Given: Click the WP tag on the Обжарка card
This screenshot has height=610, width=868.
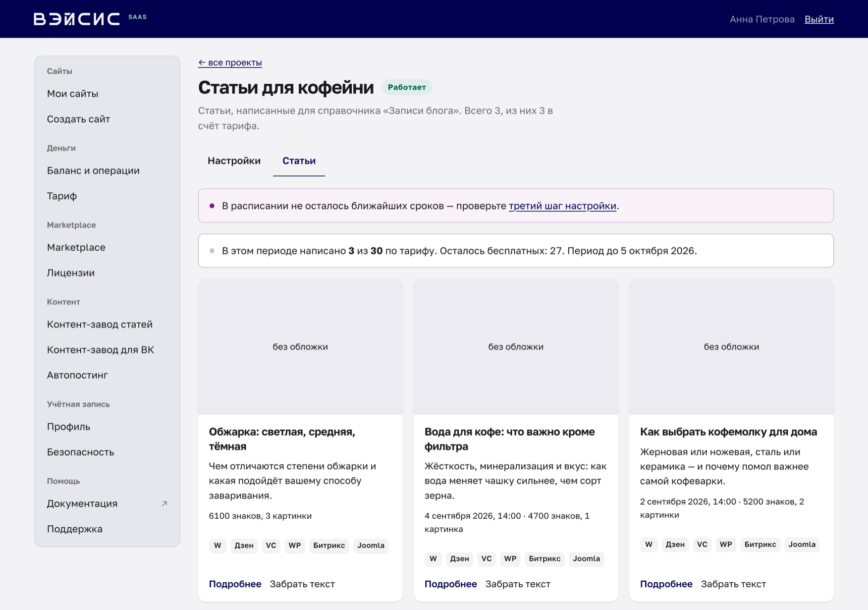Looking at the screenshot, I should click(295, 545).
